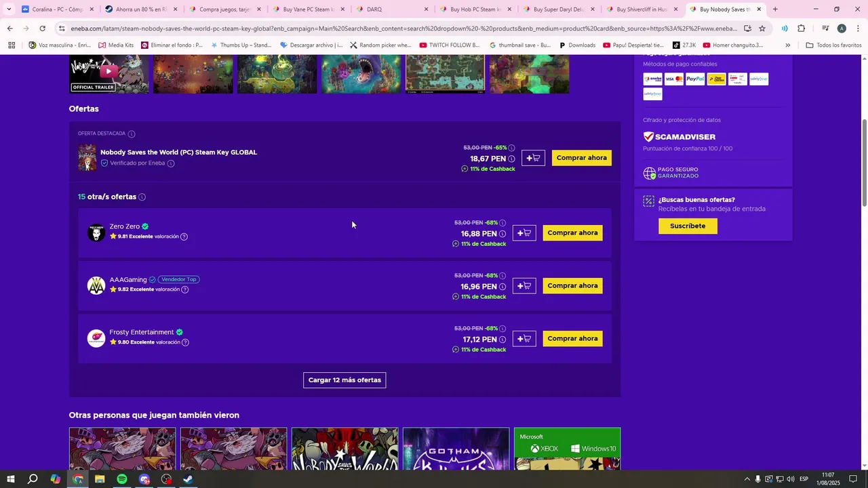Add Frosty Entertainment offer to cart

pyautogui.click(x=524, y=339)
